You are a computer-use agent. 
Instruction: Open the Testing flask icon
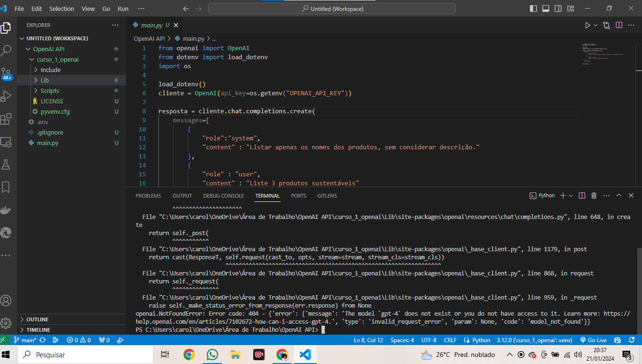(x=6, y=164)
